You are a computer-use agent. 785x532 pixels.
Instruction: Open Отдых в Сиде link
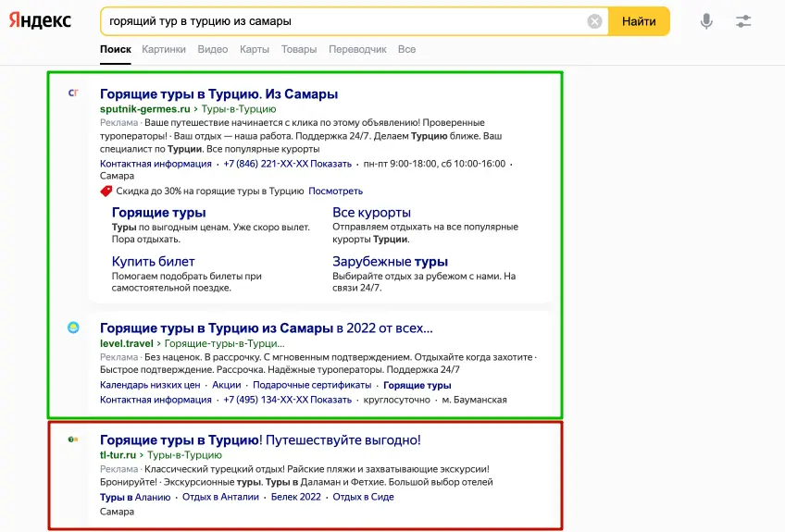coord(364,497)
